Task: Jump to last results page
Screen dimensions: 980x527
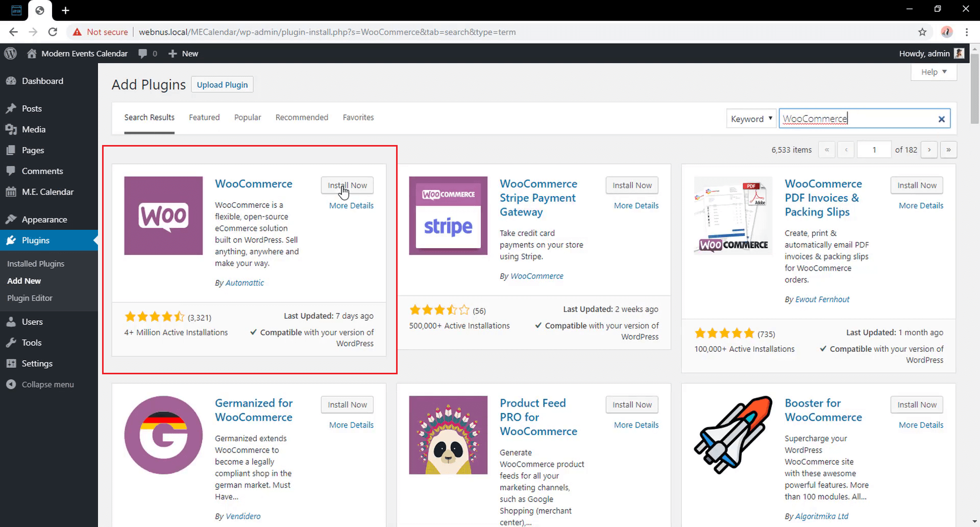Action: [948, 150]
